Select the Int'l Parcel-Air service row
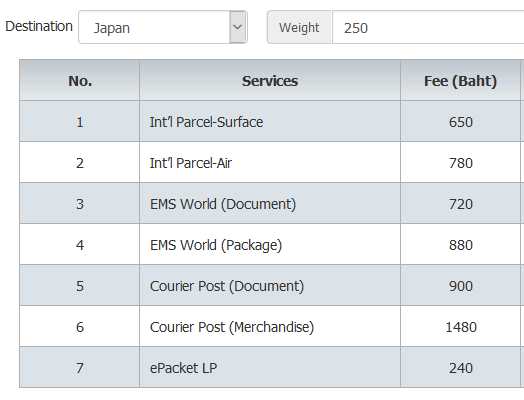The image size is (524, 400). pos(270,163)
